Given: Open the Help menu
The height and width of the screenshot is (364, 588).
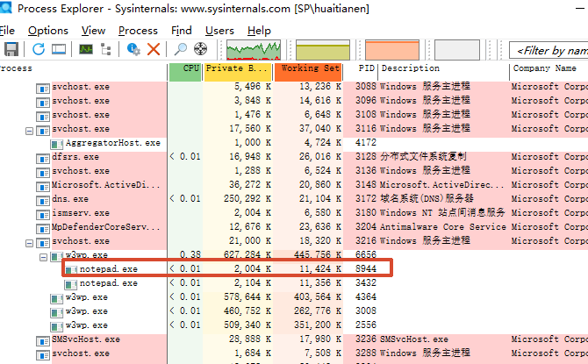Looking at the screenshot, I should tap(259, 31).
